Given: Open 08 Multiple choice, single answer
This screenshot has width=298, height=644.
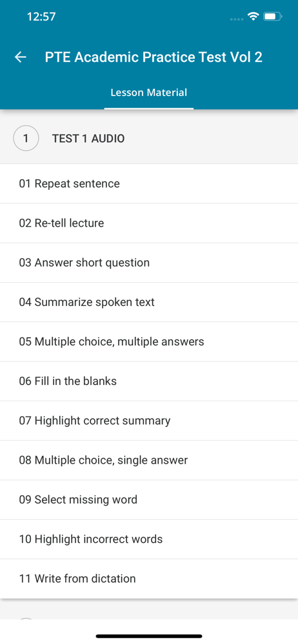Looking at the screenshot, I should click(149, 460).
